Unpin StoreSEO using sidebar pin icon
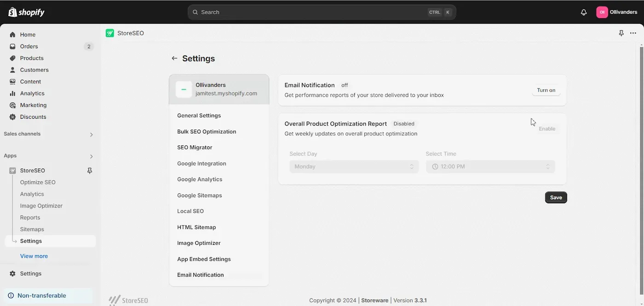The width and height of the screenshot is (644, 306). pyautogui.click(x=90, y=170)
